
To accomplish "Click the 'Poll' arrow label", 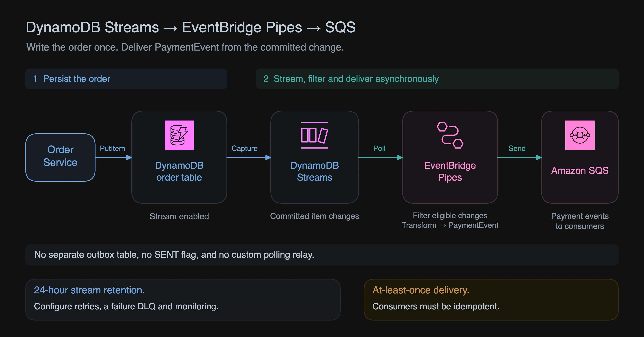I will [379, 148].
